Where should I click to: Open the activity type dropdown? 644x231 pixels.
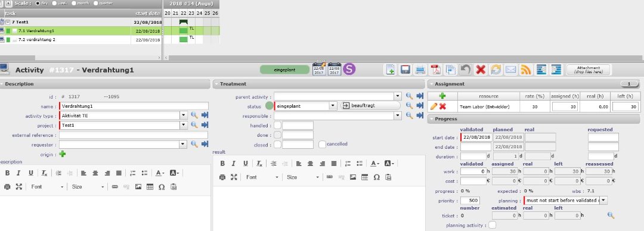coord(184,115)
